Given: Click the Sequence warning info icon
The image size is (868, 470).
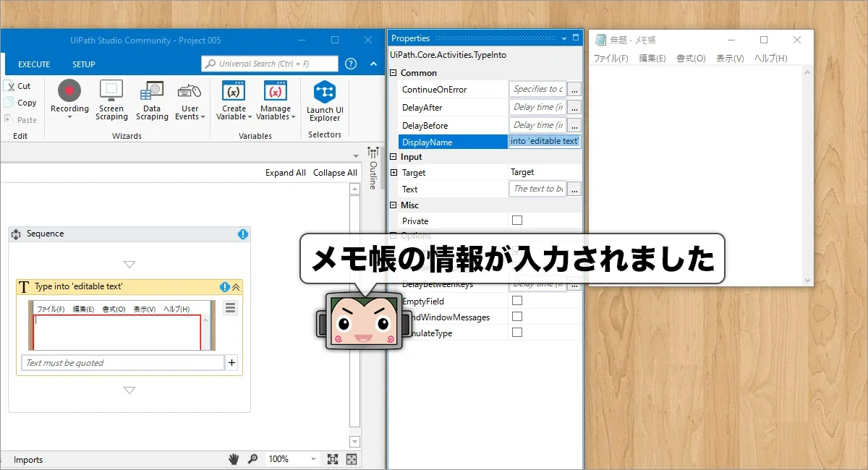Looking at the screenshot, I should pos(243,234).
